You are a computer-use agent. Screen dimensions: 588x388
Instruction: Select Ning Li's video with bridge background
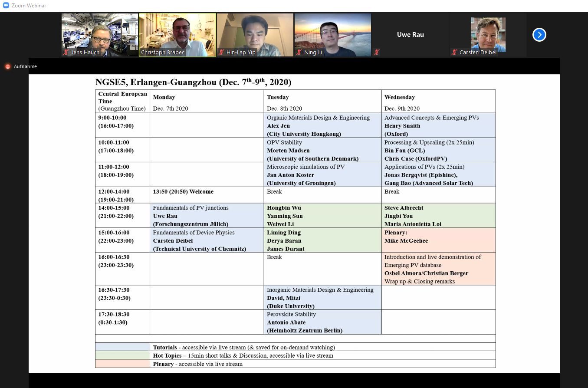pyautogui.click(x=332, y=33)
